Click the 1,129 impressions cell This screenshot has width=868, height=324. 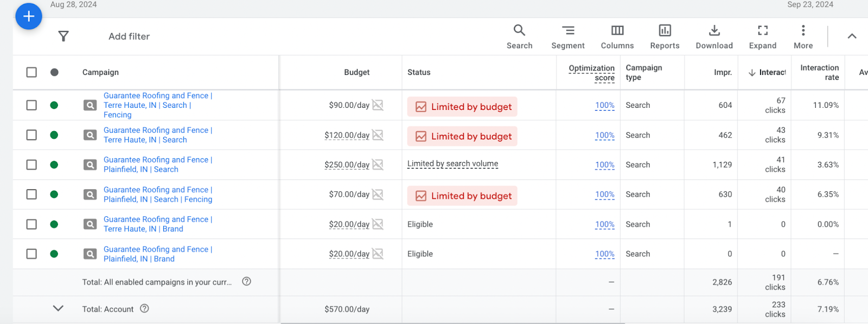pyautogui.click(x=722, y=165)
